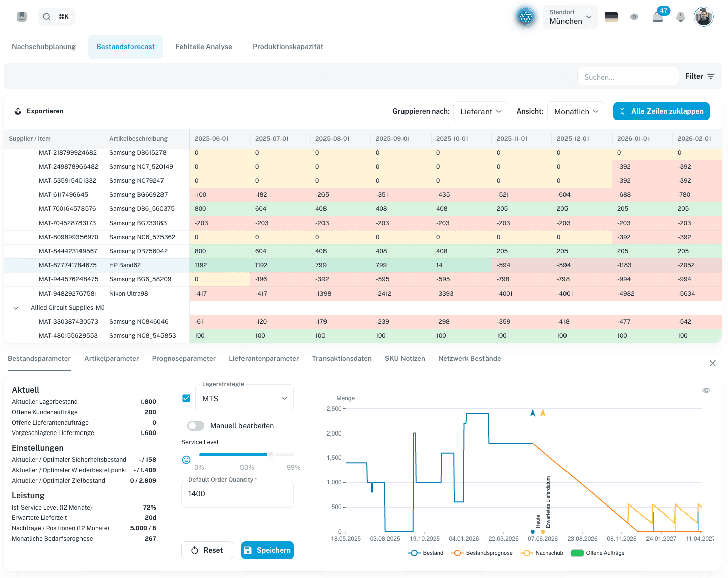
Task: Click the Exportieren button label
Action: pos(45,111)
